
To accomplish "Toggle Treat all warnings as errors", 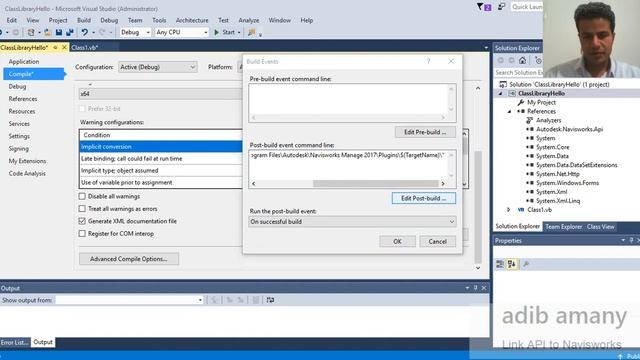I will [82, 209].
